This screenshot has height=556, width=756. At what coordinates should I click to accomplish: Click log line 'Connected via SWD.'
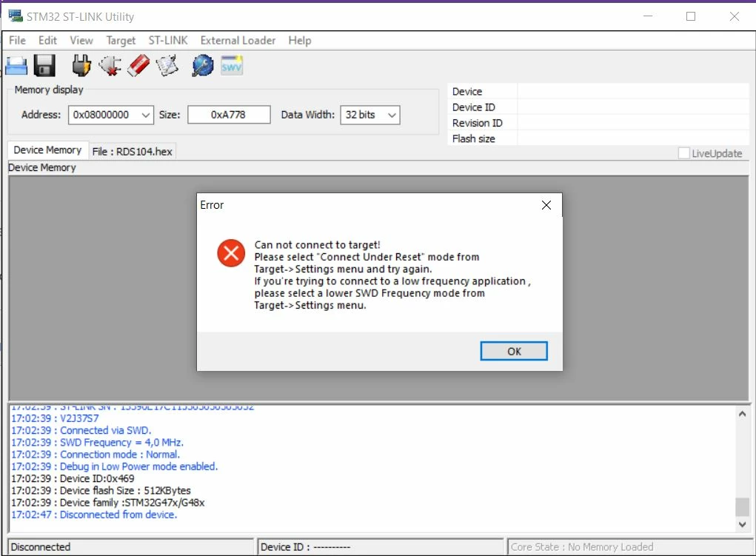[81, 430]
